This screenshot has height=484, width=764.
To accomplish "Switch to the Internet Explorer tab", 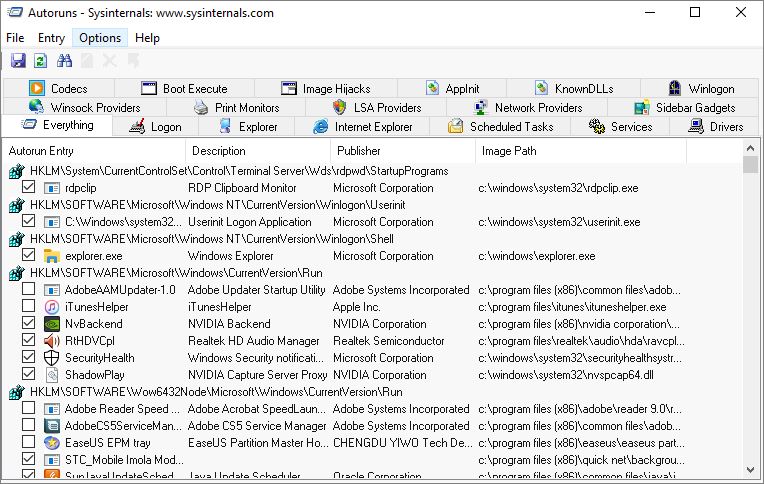I will click(363, 127).
